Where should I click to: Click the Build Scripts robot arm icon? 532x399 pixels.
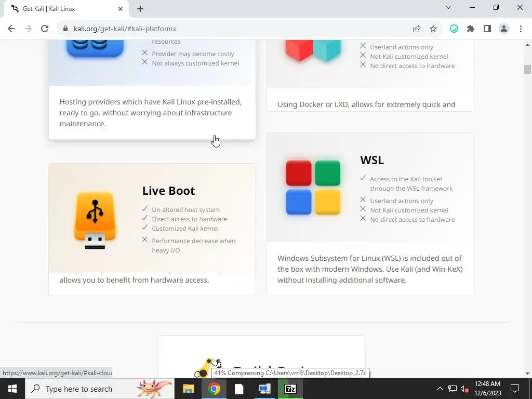[208, 367]
